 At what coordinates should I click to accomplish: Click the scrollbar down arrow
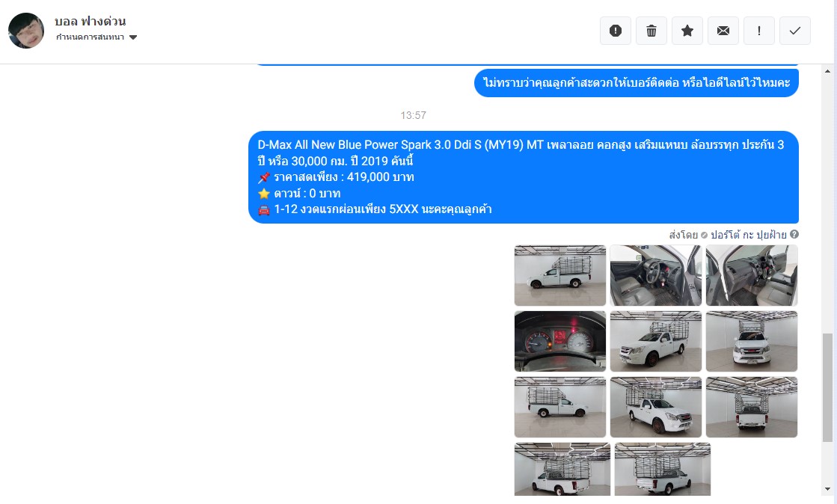tap(827, 488)
